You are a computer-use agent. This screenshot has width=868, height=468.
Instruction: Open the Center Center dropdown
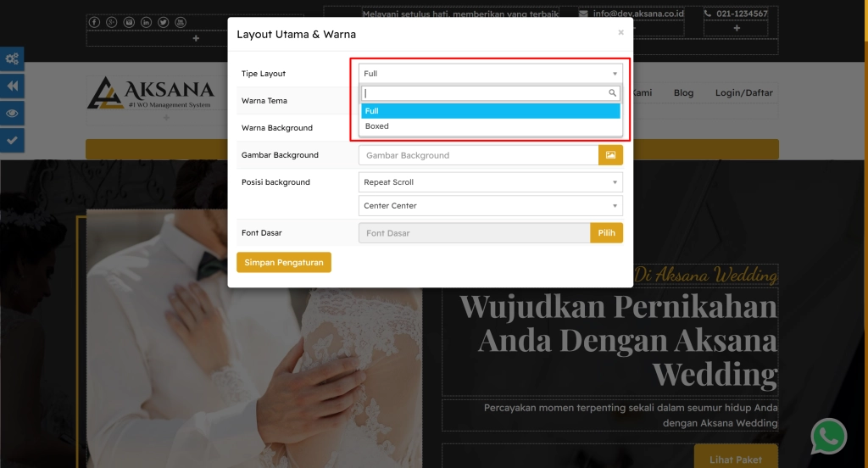click(491, 205)
